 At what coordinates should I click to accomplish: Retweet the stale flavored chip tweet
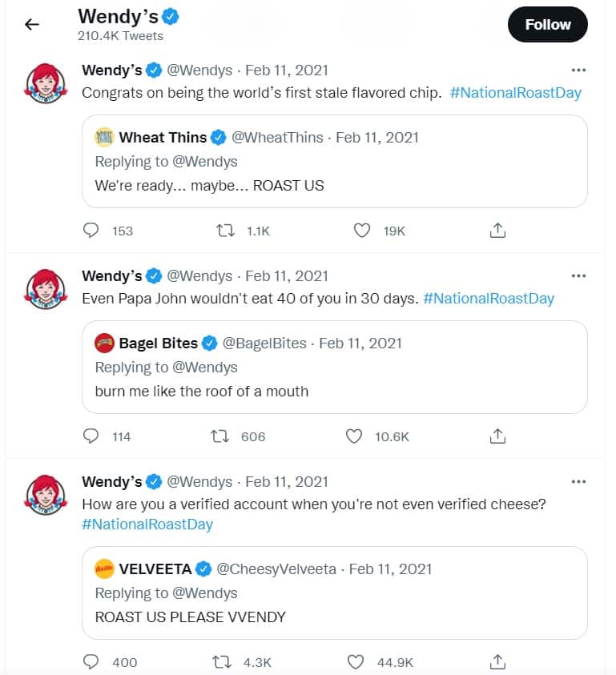pyautogui.click(x=225, y=231)
